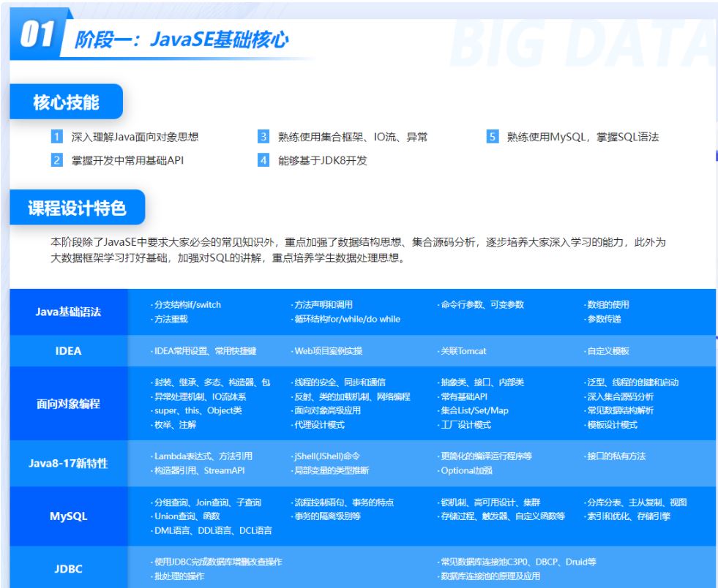Click cell 数组的使用
This screenshot has height=588, width=718.
pyautogui.click(x=607, y=305)
